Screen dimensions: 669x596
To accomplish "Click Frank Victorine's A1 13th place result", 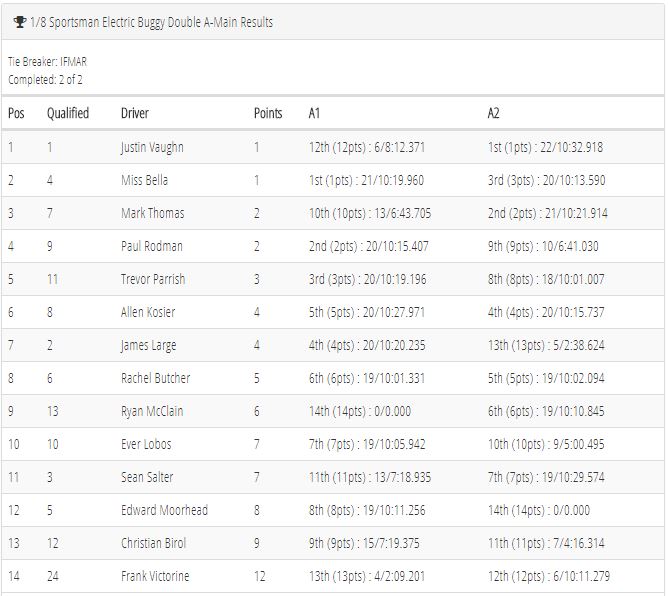I will (367, 576).
